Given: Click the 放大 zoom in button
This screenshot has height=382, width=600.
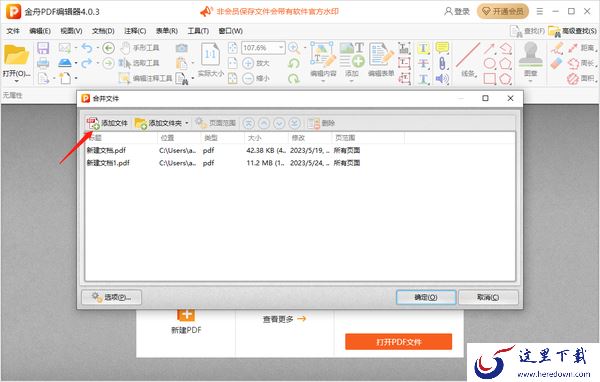Looking at the screenshot, I should click(256, 63).
